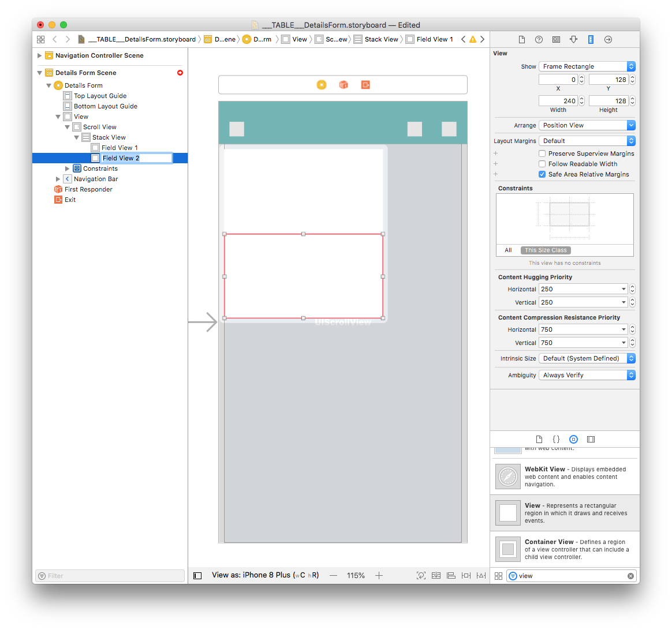
Task: Open the Align constraints menu
Action: 451,576
